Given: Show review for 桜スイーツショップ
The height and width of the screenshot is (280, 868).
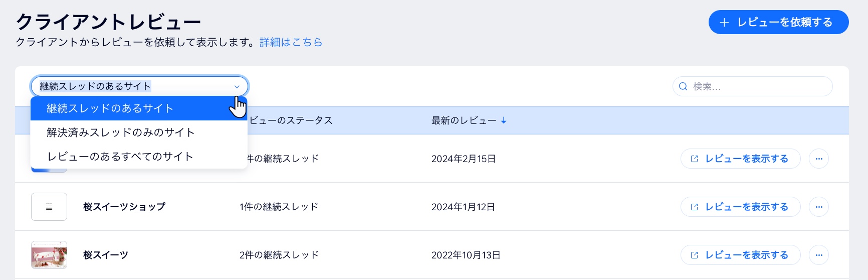Looking at the screenshot, I should pos(740,207).
